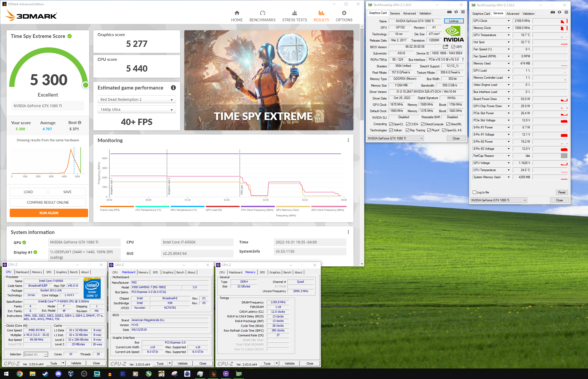Open VirtualBox from the taskbar
Screen dimensions: 588x379
pos(71,373)
